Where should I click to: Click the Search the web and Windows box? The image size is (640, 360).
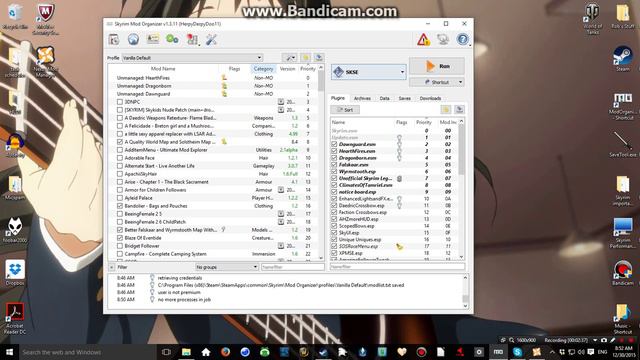point(87,352)
